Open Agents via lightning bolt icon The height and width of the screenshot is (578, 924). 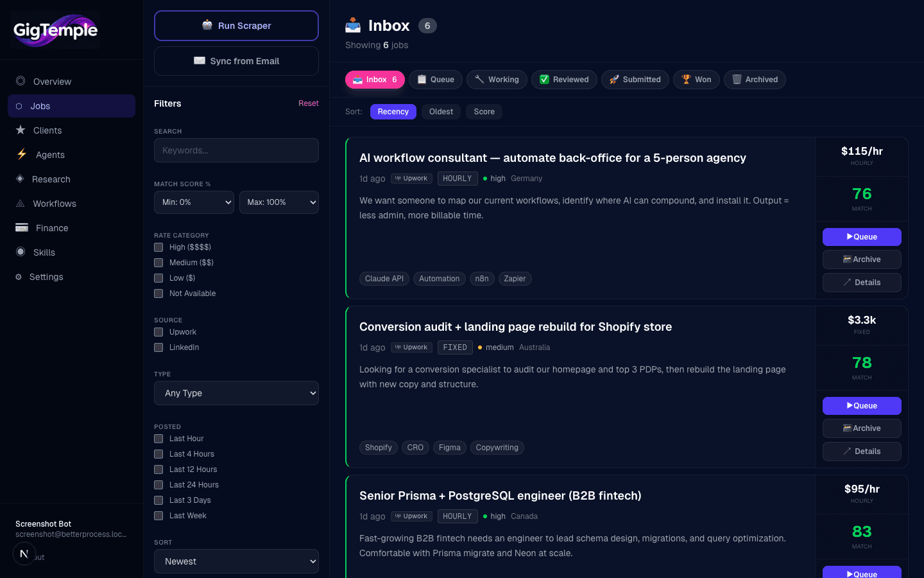(22, 154)
